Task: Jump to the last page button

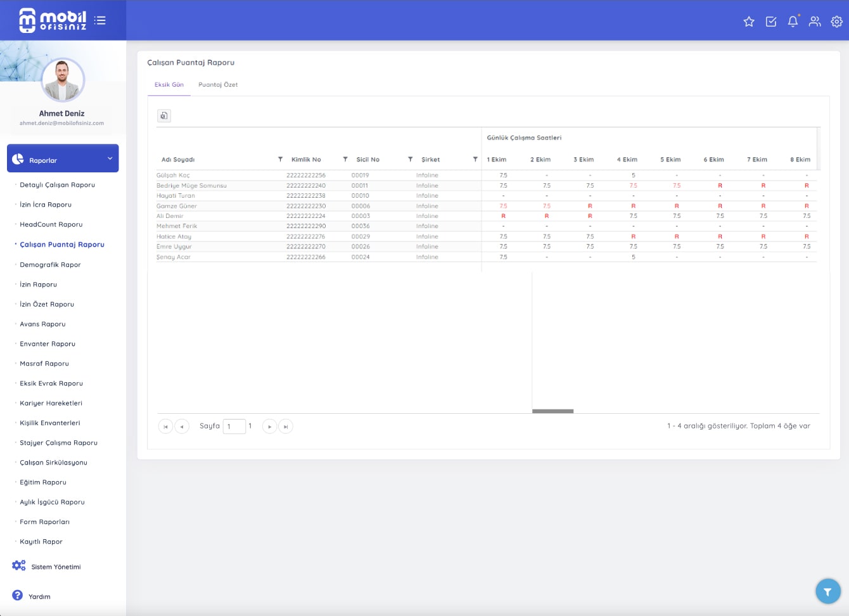Action: pos(286,427)
